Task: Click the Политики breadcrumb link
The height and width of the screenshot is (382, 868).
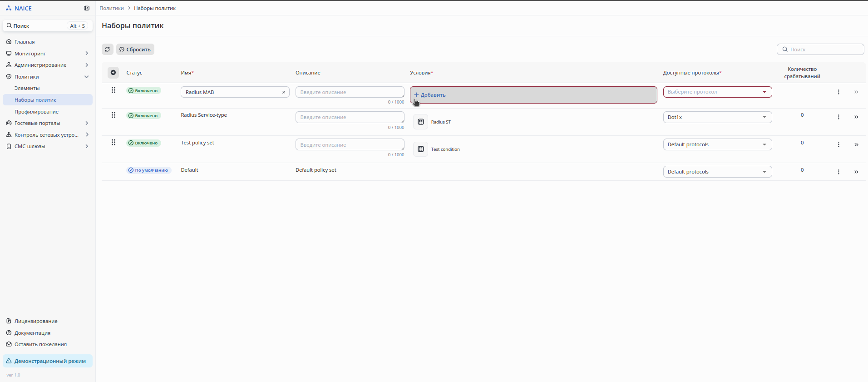Action: click(x=112, y=8)
